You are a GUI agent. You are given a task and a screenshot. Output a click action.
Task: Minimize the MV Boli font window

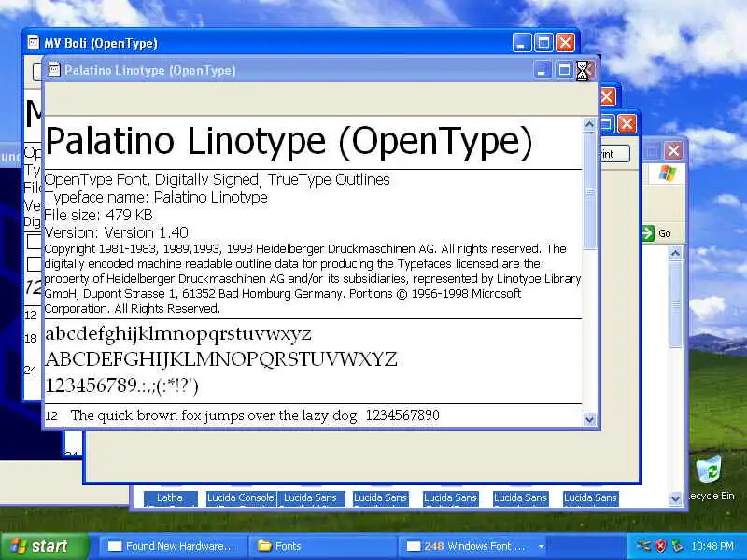tap(522, 43)
